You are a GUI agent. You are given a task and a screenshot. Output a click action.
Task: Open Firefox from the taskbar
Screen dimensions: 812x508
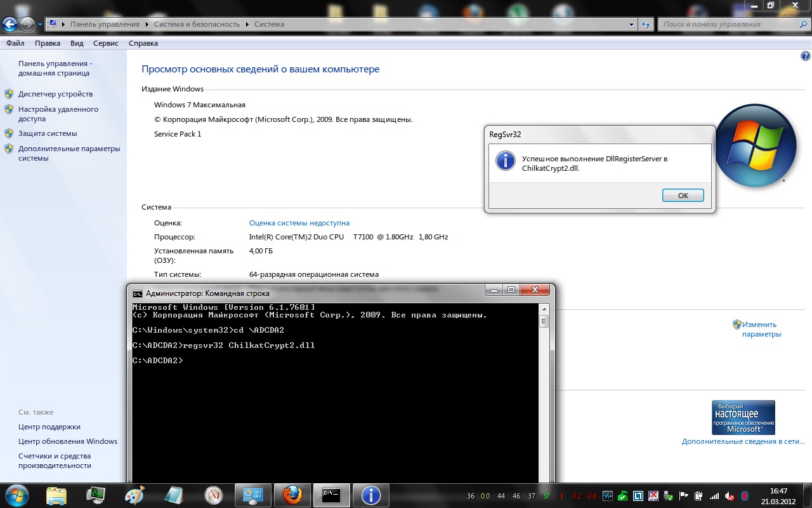tap(292, 495)
